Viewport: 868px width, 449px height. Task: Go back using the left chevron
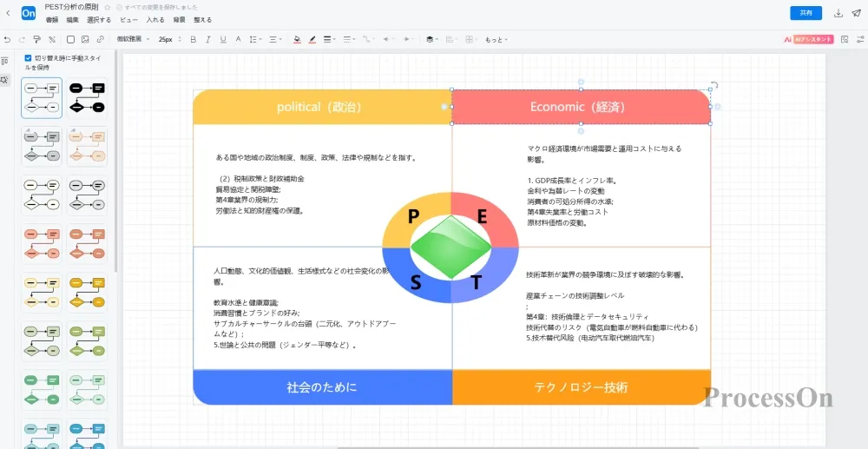pyautogui.click(x=8, y=13)
